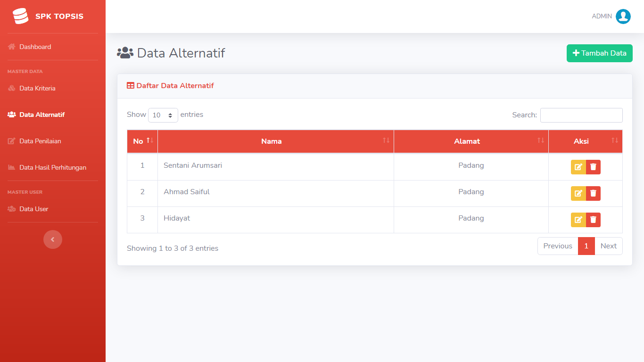Sort the table by the Nama column
The width and height of the screenshot is (644, 362).
tap(276, 141)
